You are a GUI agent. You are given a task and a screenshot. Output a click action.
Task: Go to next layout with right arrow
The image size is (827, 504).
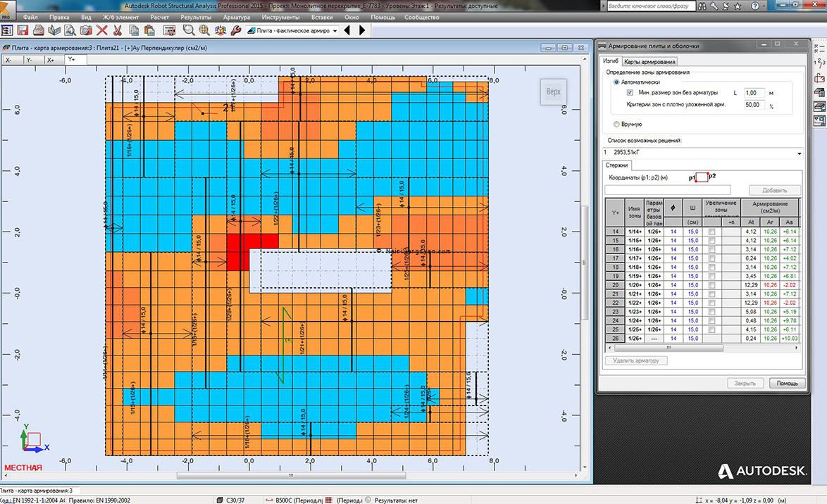tap(362, 30)
